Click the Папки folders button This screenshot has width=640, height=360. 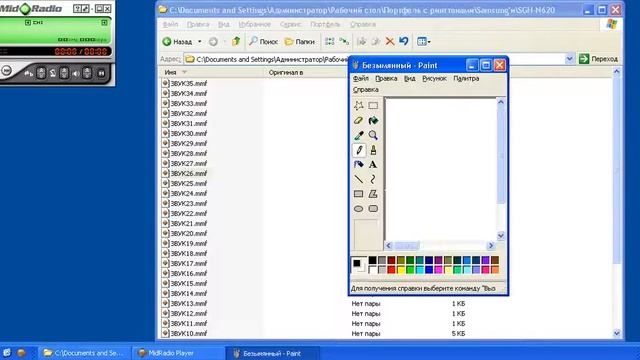point(300,41)
